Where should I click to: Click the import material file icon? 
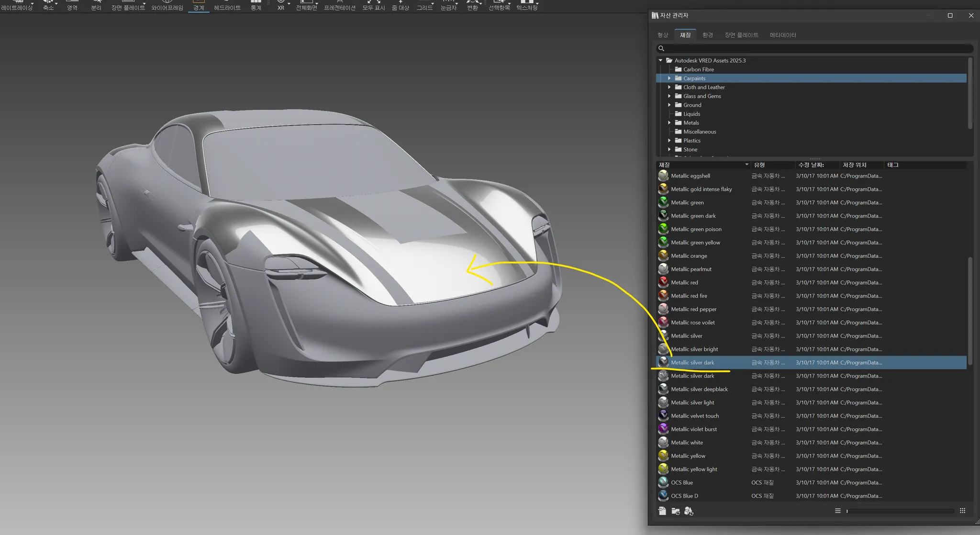click(662, 511)
